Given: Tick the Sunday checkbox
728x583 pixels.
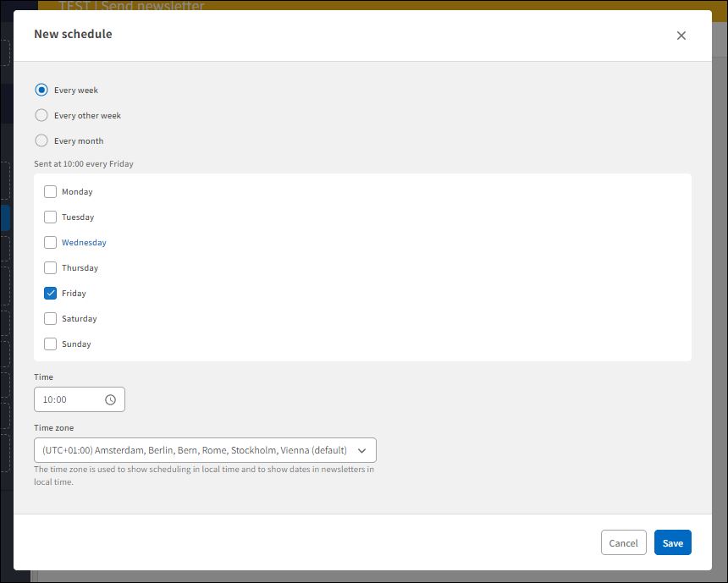Looking at the screenshot, I should pos(50,344).
